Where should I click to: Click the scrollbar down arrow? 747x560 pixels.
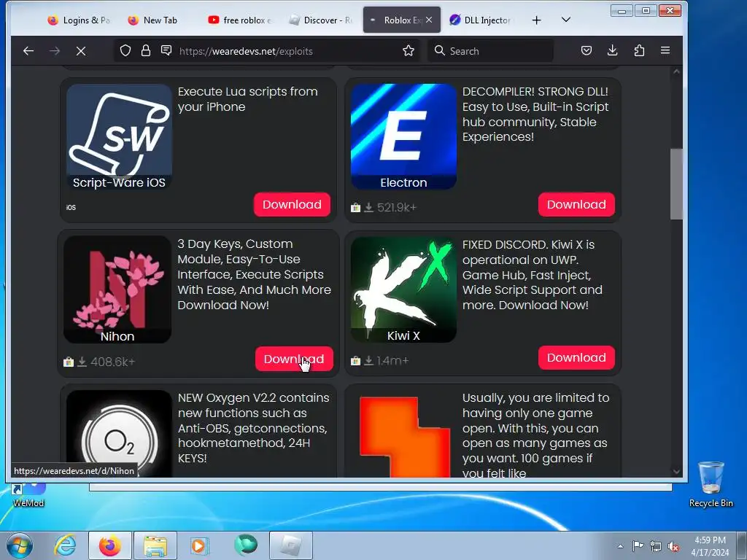point(676,472)
